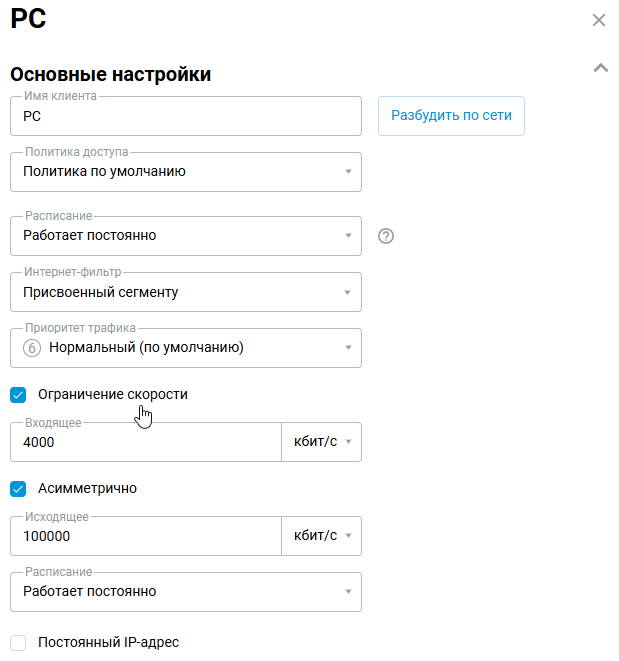Open the first Расписание dropdown under Политика доступа
Viewport: 619px width, 661px height.
click(185, 236)
